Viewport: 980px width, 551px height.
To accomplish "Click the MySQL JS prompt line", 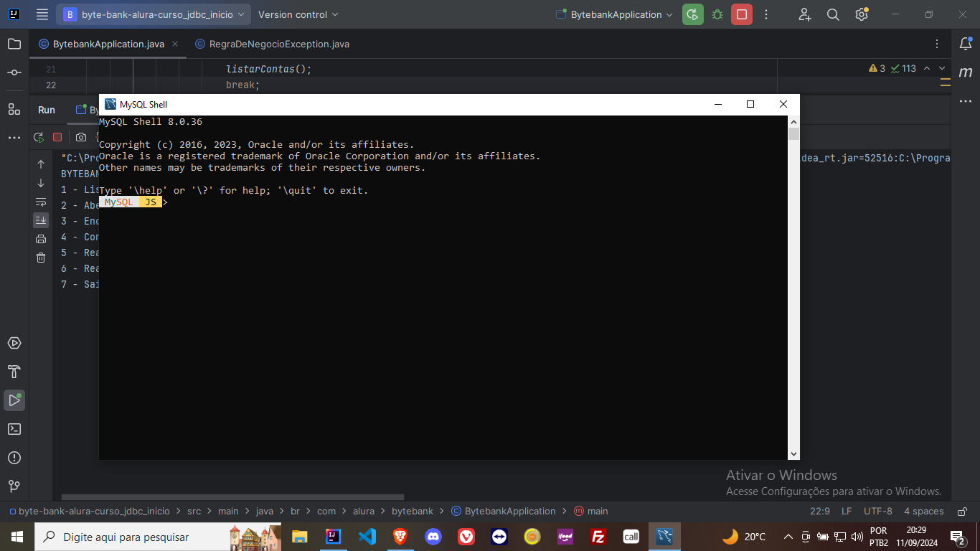I will [x=134, y=202].
